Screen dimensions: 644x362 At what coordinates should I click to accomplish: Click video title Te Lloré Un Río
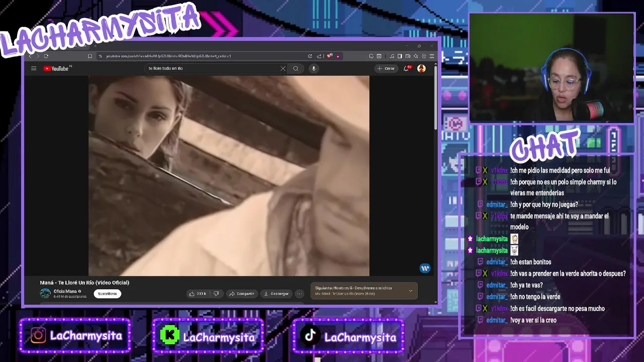pos(85,283)
